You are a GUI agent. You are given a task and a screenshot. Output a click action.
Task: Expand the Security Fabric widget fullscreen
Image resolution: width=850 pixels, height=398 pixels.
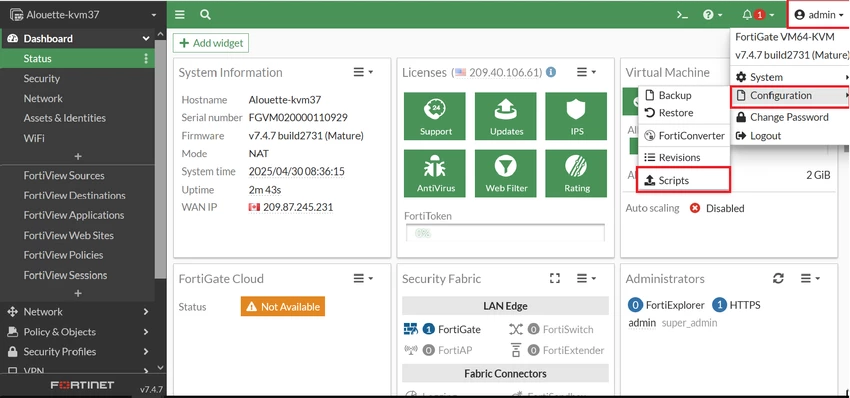pos(555,278)
